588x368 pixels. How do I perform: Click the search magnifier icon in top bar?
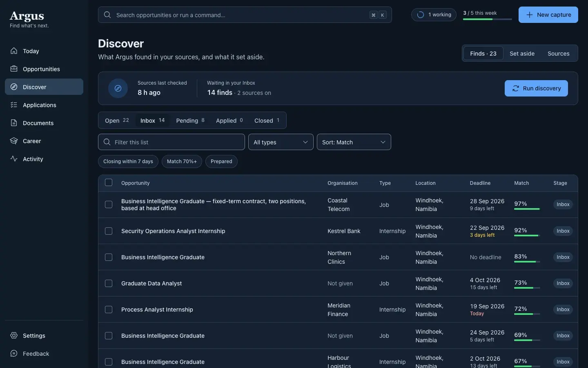point(107,15)
